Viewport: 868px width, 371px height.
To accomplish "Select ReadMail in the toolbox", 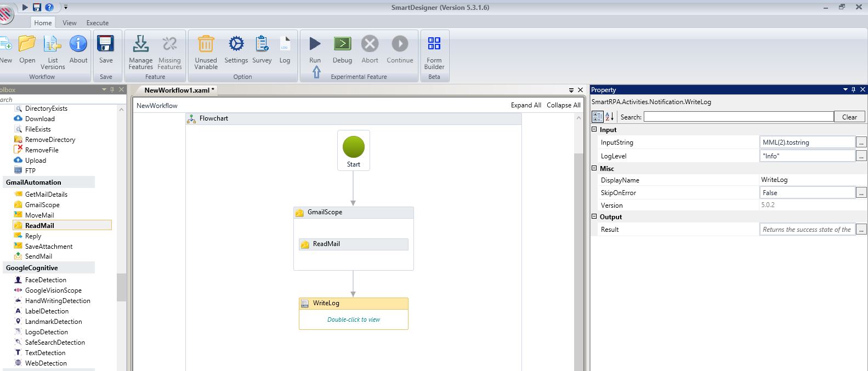I will [62, 225].
